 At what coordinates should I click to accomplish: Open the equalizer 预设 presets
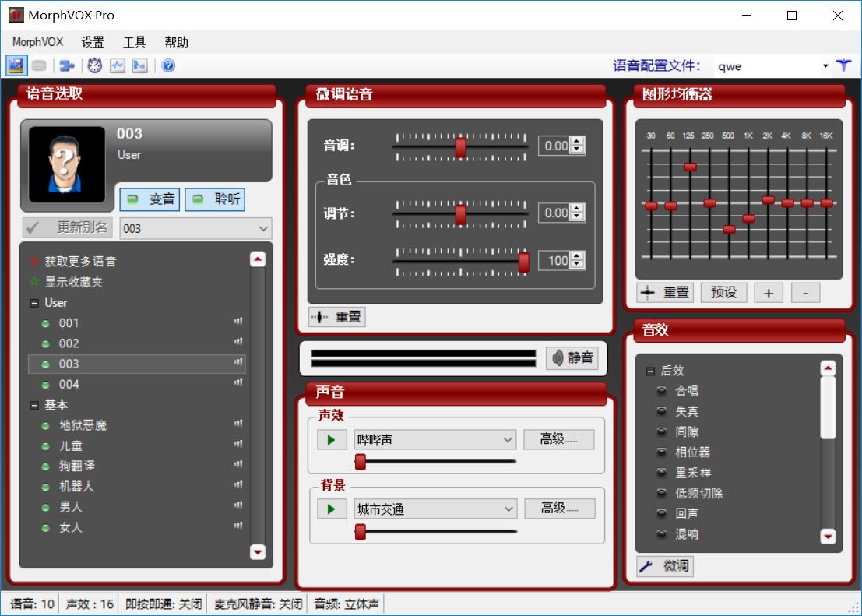[723, 292]
